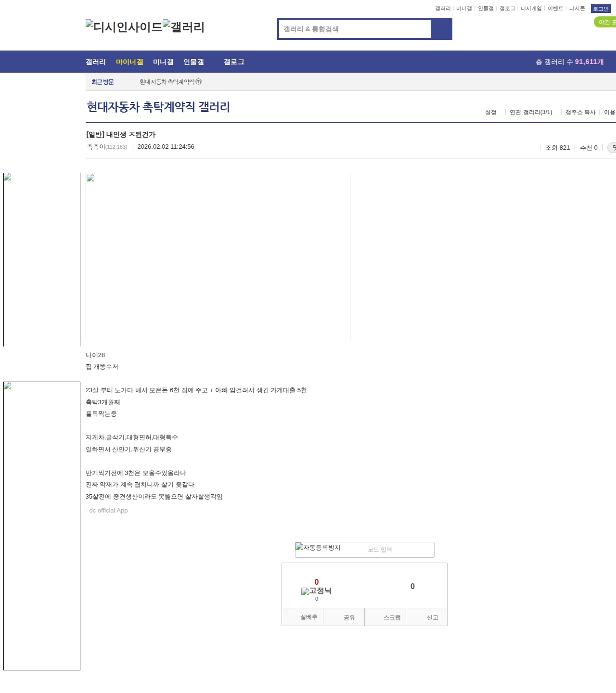Click the 조회 821 view count

pos(557,148)
